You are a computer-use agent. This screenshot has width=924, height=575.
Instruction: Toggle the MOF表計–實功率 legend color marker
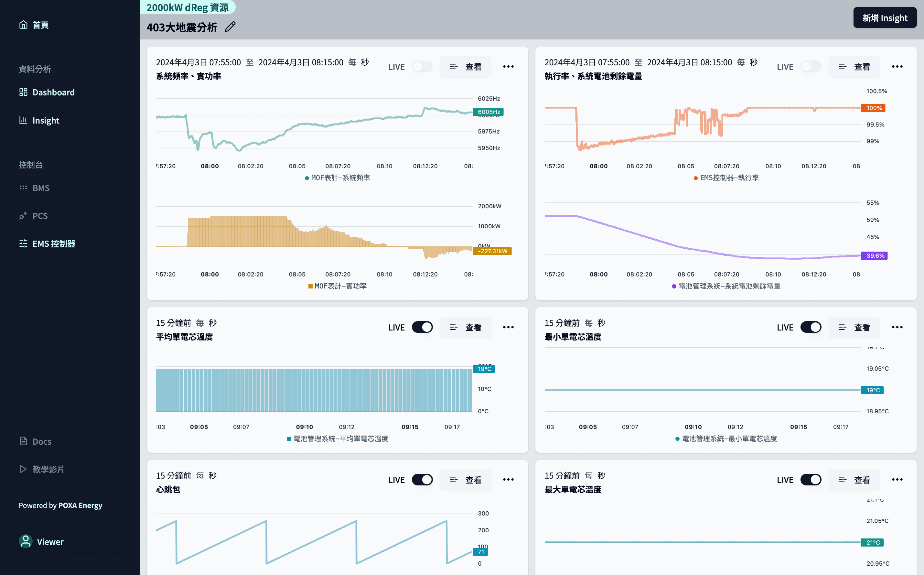coord(311,286)
